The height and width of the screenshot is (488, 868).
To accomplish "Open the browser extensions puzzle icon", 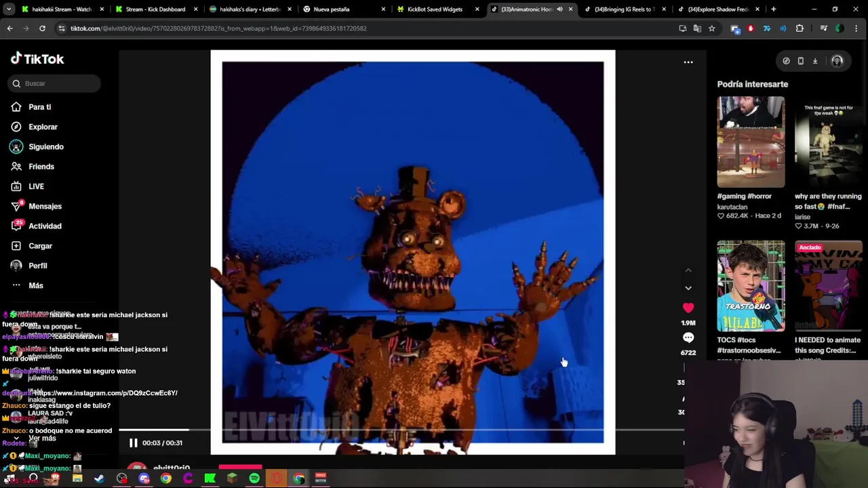I will [x=800, y=28].
